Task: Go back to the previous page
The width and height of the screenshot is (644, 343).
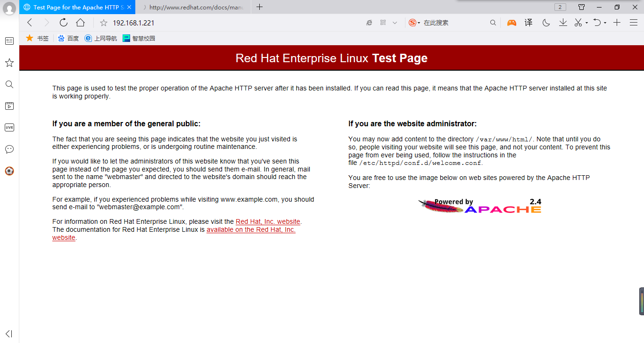Action: 30,23
